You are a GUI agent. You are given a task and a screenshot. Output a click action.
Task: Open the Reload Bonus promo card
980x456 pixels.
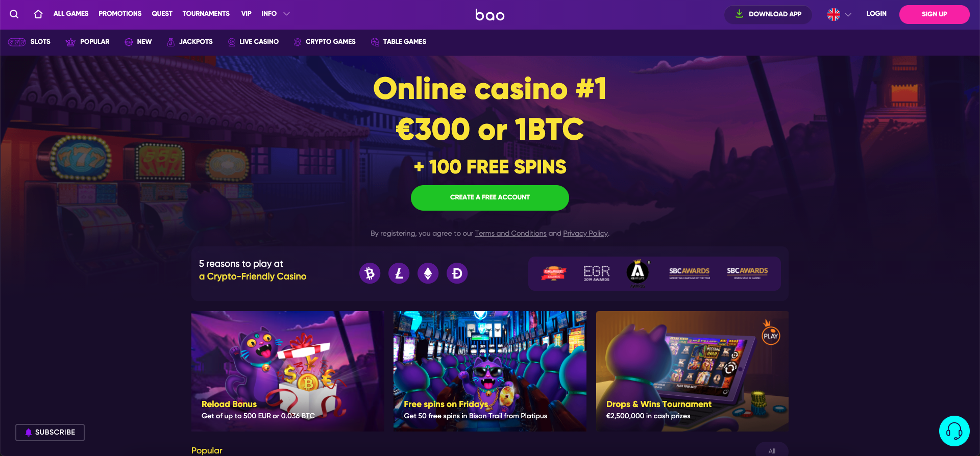(x=287, y=371)
